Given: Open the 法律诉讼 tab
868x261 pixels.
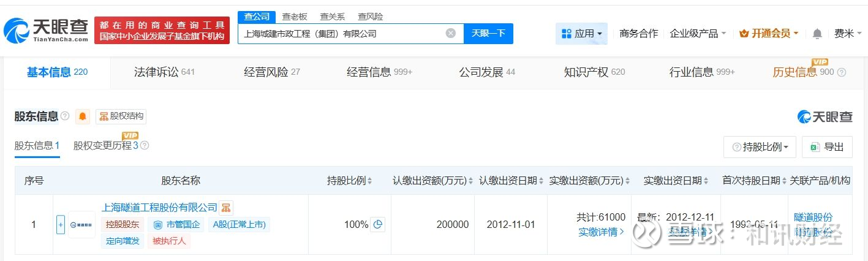Looking at the screenshot, I should (164, 72).
